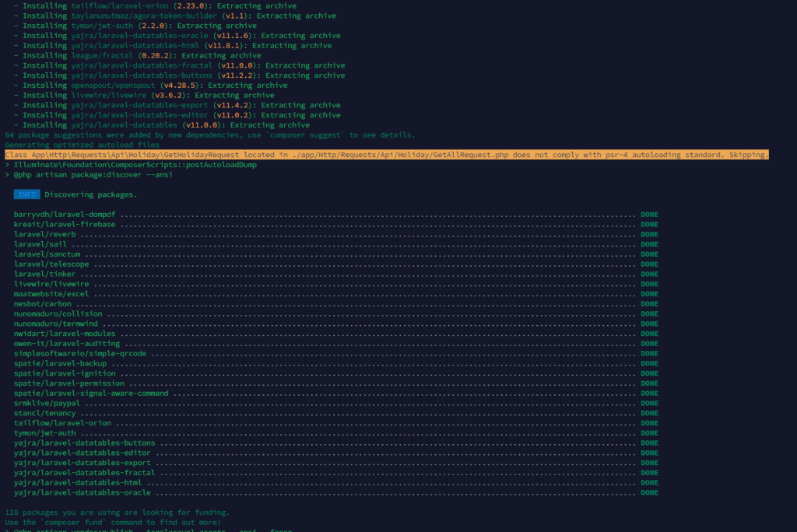Image resolution: width=797 pixels, height=532 pixels.
Task: Click 'barryvdh/laravel-dompdf' package name
Action: tap(65, 215)
